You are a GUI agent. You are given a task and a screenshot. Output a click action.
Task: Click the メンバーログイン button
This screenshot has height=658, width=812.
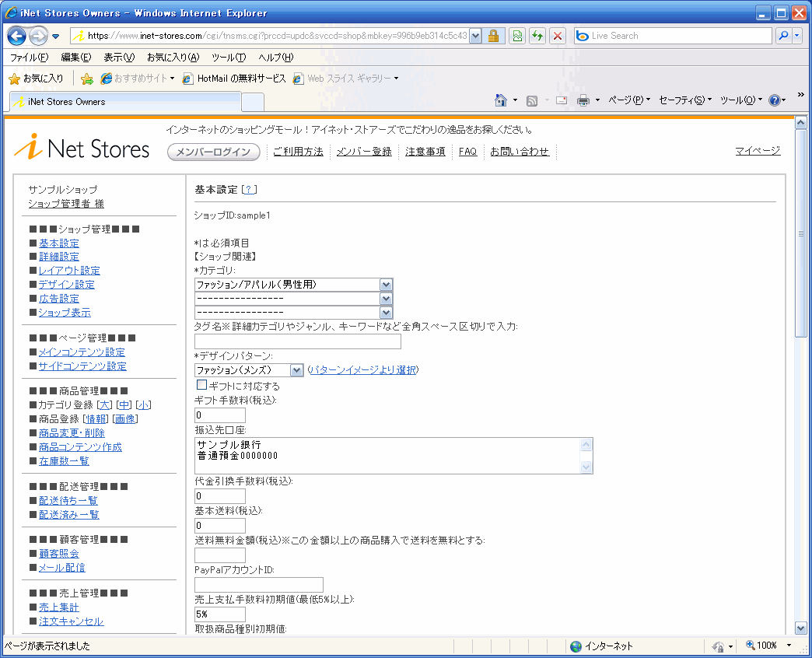213,152
